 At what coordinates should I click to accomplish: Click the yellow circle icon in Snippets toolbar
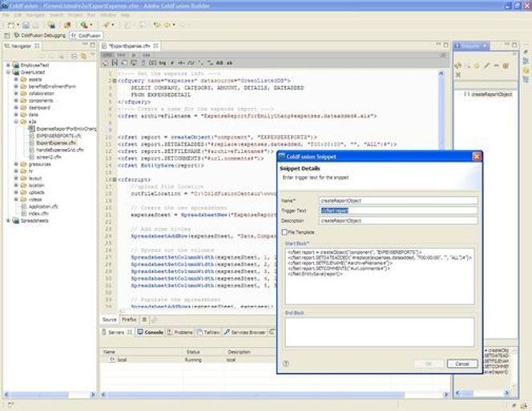click(x=477, y=66)
